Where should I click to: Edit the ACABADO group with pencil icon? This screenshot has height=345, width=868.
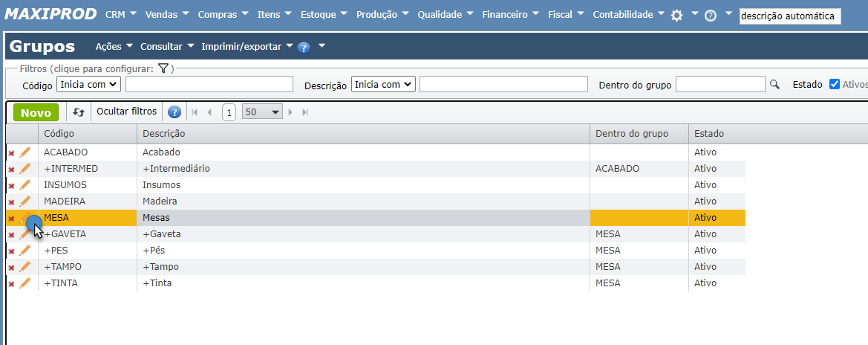point(25,152)
